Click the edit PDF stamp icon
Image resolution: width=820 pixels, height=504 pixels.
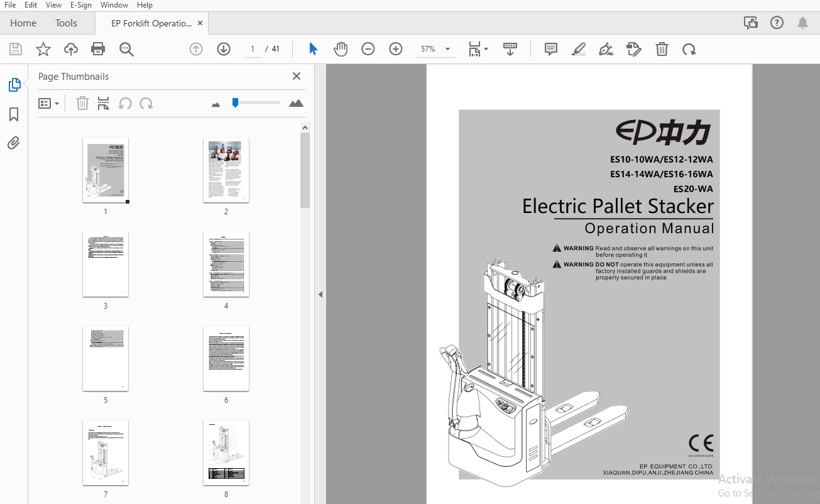pyautogui.click(x=634, y=49)
